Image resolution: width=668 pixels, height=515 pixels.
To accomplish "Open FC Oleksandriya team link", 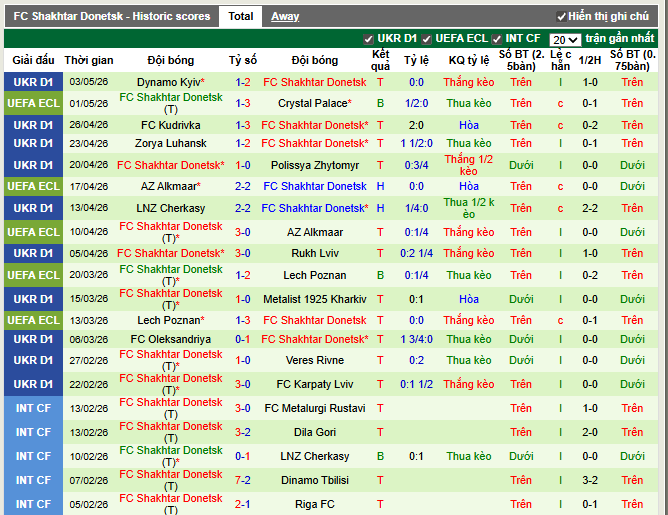I will [x=170, y=339].
